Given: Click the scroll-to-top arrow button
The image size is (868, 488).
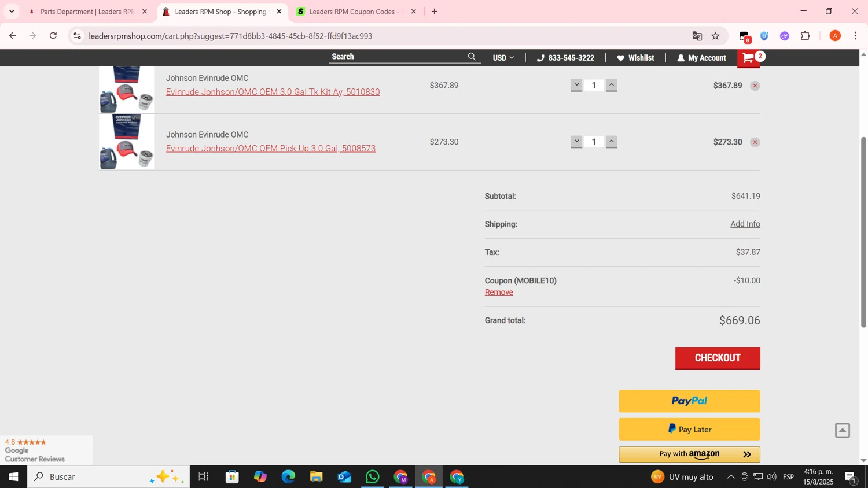Looking at the screenshot, I should [843, 431].
